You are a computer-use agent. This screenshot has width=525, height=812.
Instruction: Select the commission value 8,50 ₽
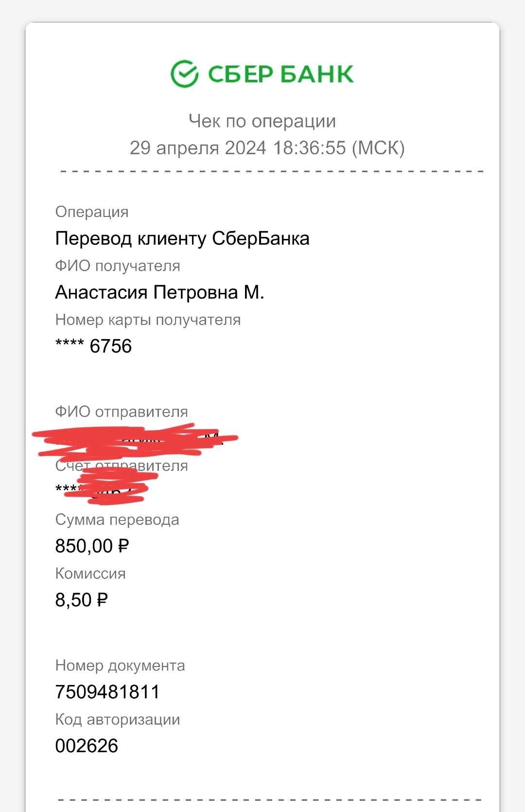coord(82,600)
